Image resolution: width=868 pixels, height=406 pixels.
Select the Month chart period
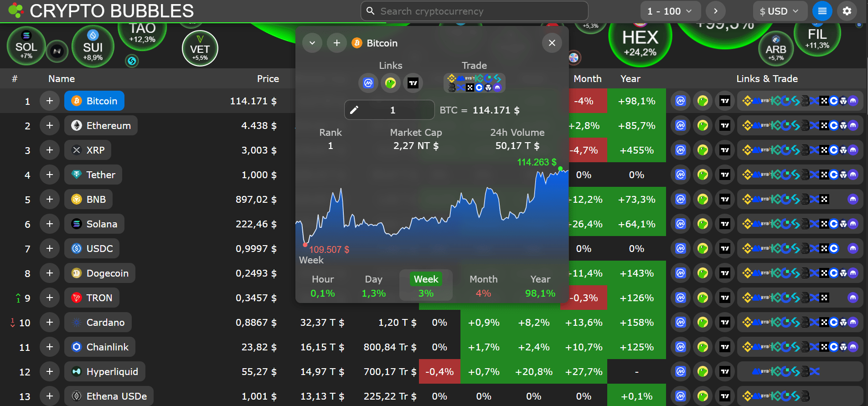(484, 286)
